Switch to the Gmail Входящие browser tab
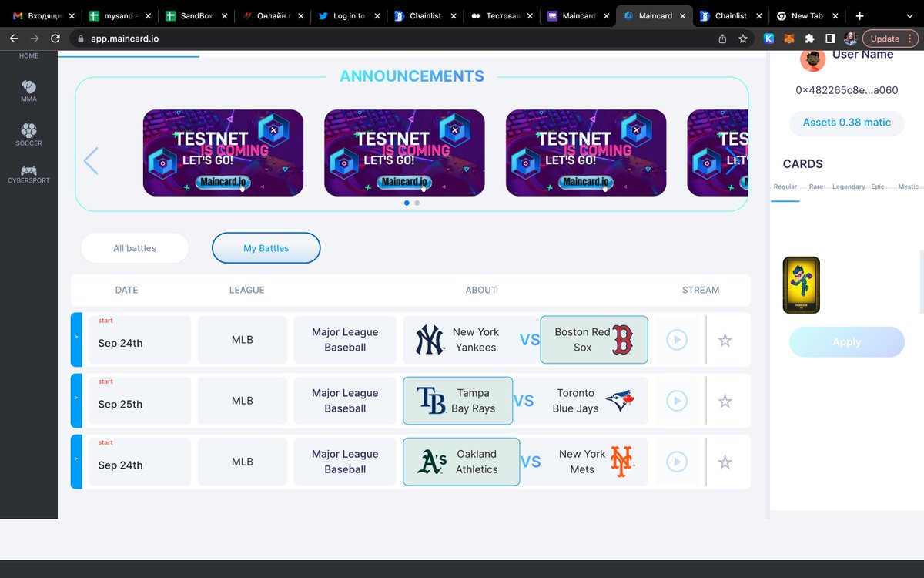 43,15
